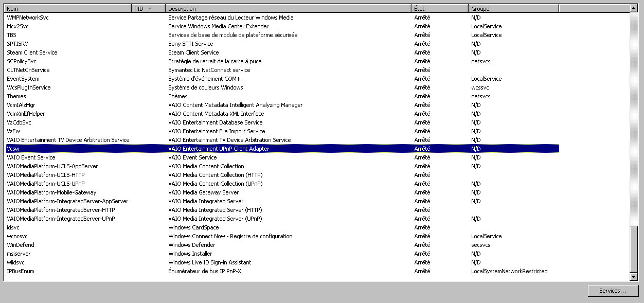Click the Groupe column header
The image size is (644, 303).
[x=513, y=8]
